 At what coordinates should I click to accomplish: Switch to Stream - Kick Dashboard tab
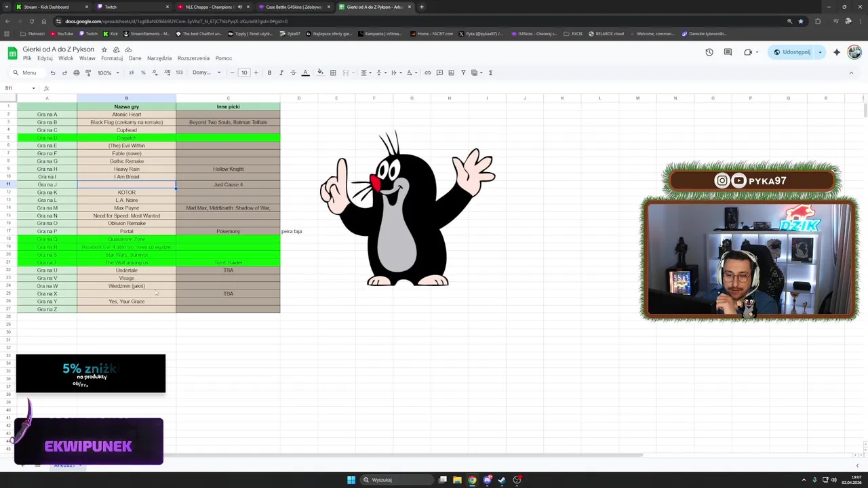tap(50, 7)
